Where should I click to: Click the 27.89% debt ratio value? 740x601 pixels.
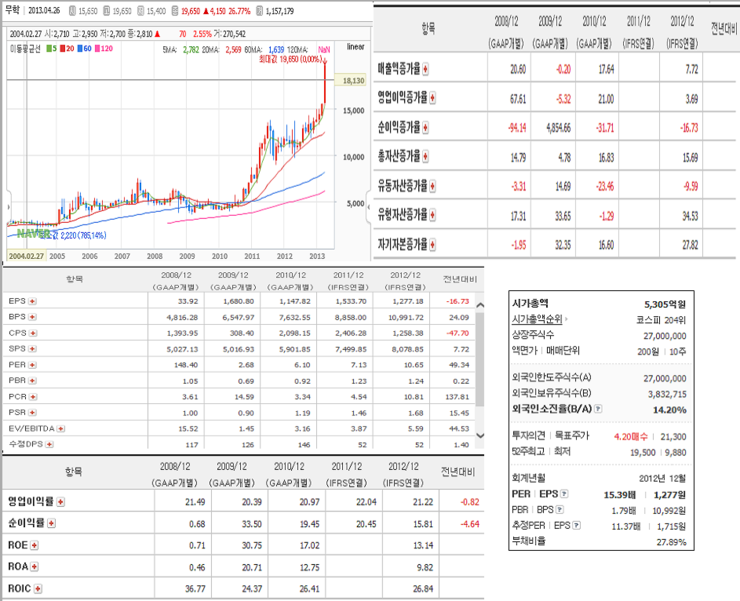tap(671, 542)
